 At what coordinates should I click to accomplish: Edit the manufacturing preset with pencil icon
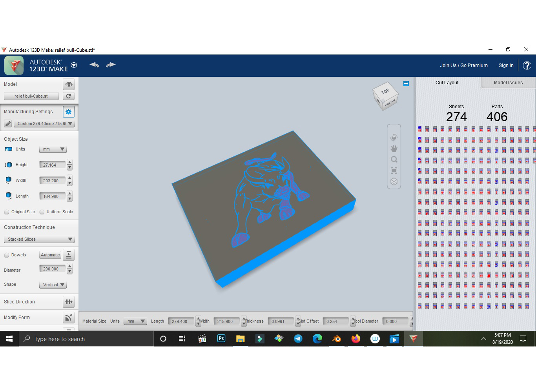point(8,123)
